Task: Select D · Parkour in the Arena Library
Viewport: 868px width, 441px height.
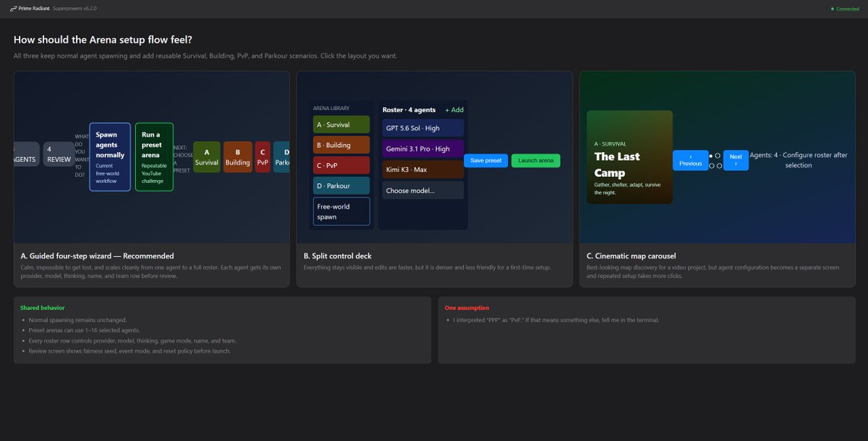Action: (341, 185)
